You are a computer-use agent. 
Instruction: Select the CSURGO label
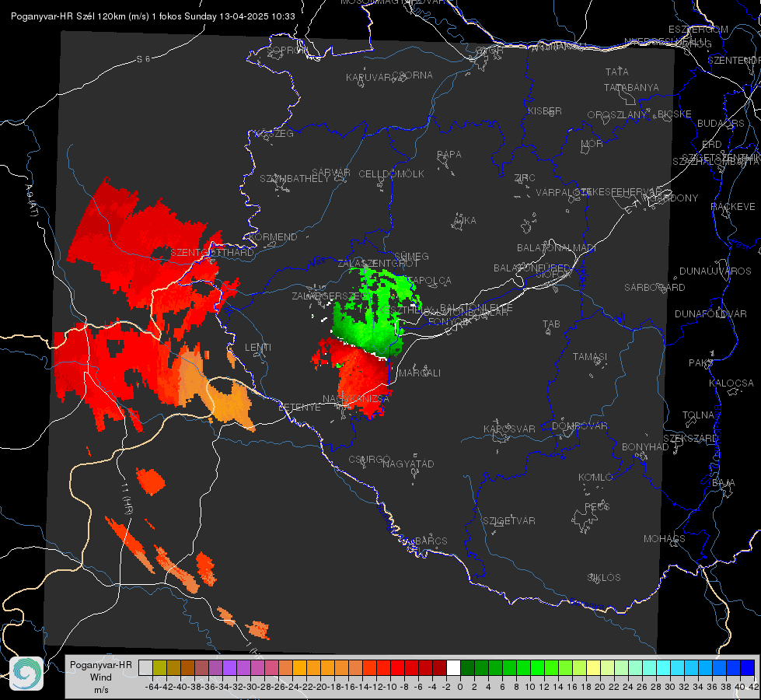click(x=369, y=460)
